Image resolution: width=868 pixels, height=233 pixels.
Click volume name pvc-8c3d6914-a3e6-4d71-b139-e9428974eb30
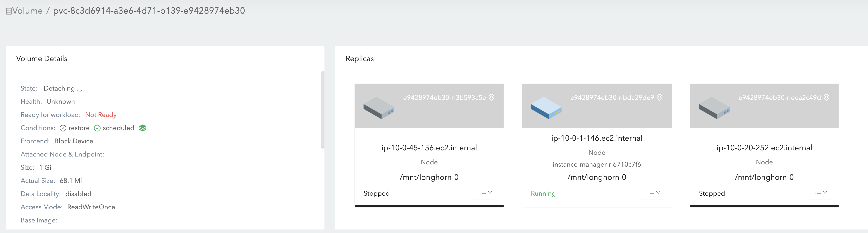click(149, 11)
